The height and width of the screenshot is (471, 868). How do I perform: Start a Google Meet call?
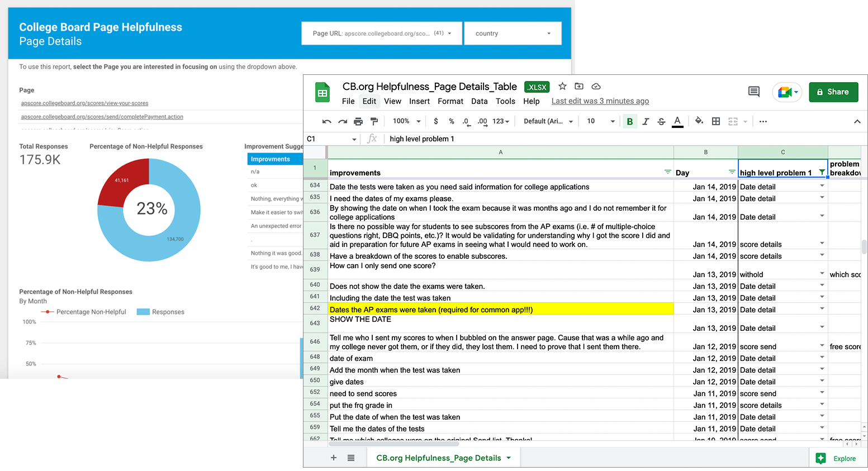point(788,92)
